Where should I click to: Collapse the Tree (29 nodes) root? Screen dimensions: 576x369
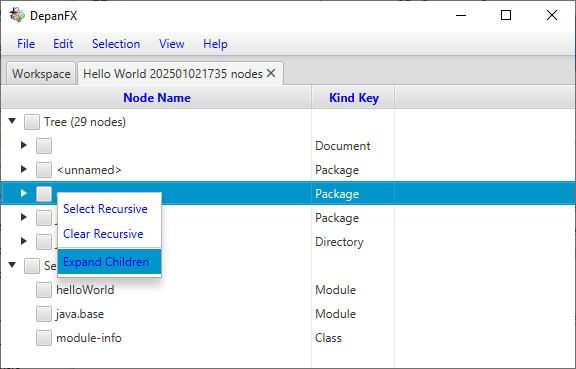point(12,121)
